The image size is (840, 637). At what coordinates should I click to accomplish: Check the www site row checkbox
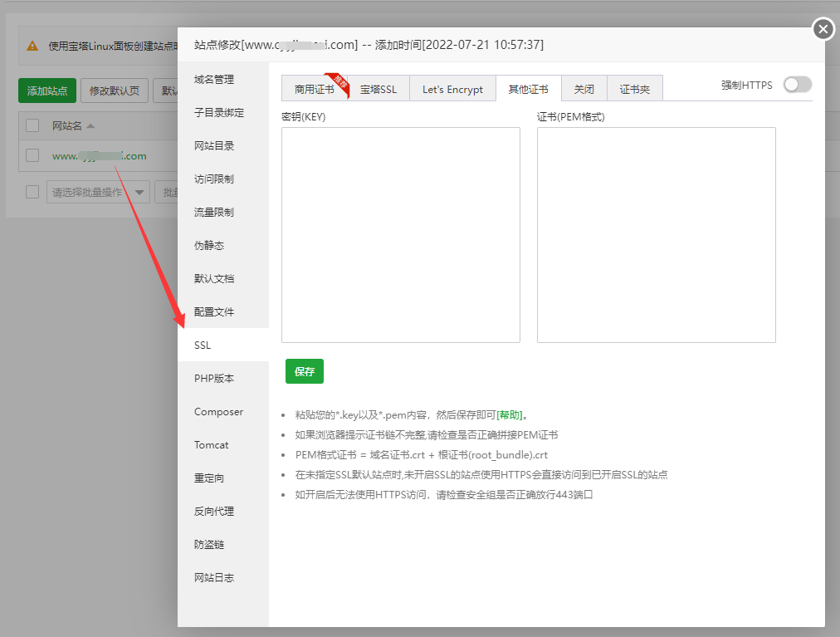(x=32, y=155)
